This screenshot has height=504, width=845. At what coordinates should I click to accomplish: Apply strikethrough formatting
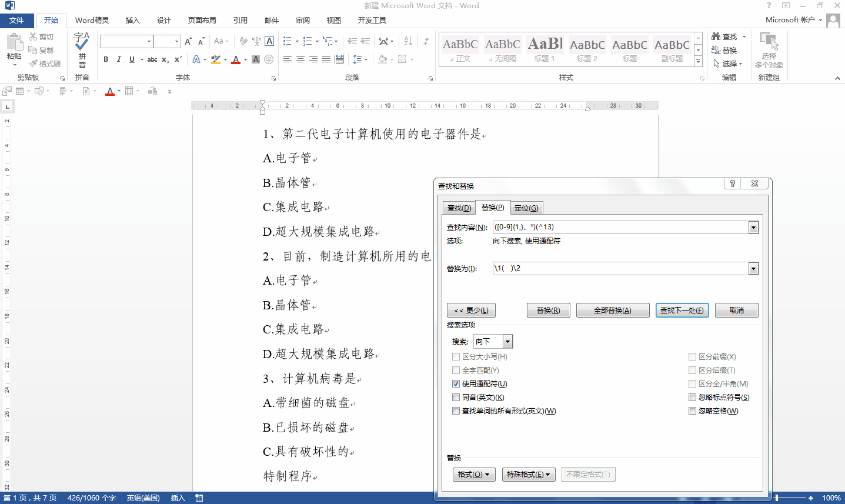(152, 59)
